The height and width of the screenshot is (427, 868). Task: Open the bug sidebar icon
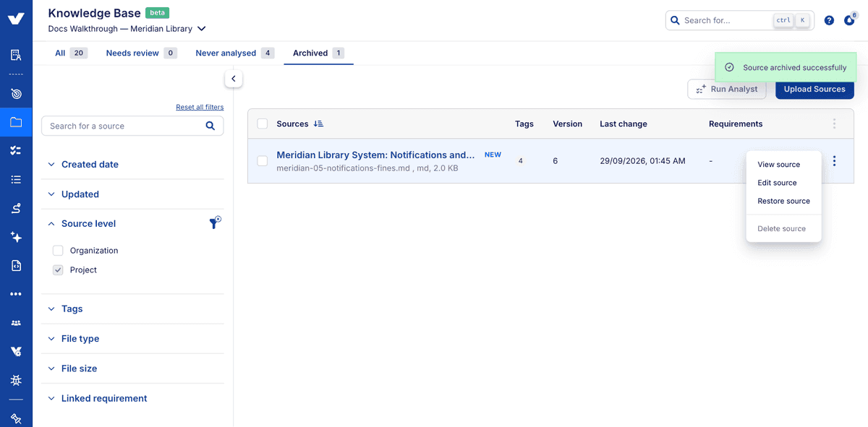pyautogui.click(x=16, y=380)
